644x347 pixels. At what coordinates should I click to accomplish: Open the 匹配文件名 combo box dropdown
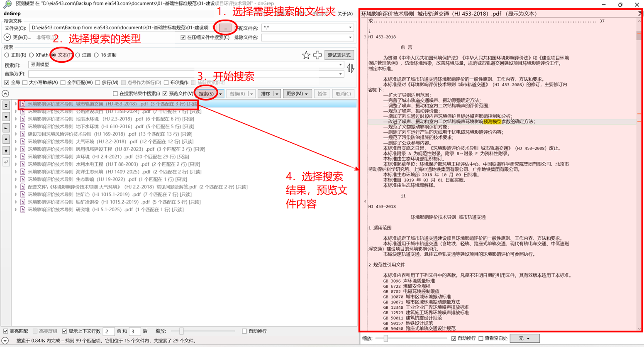[350, 28]
